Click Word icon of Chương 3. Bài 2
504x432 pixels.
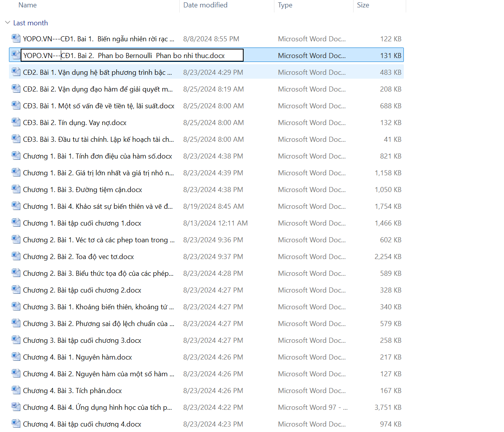tap(16, 323)
